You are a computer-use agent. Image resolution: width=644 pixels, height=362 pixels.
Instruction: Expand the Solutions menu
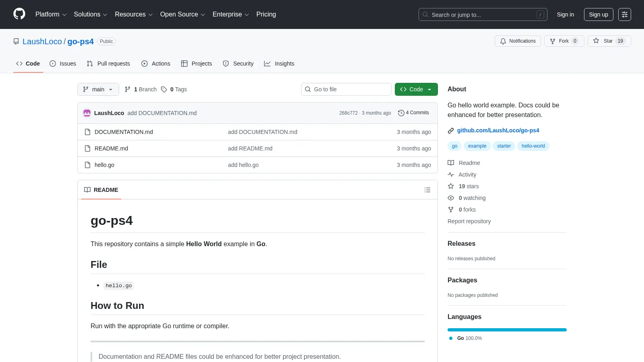click(x=91, y=14)
